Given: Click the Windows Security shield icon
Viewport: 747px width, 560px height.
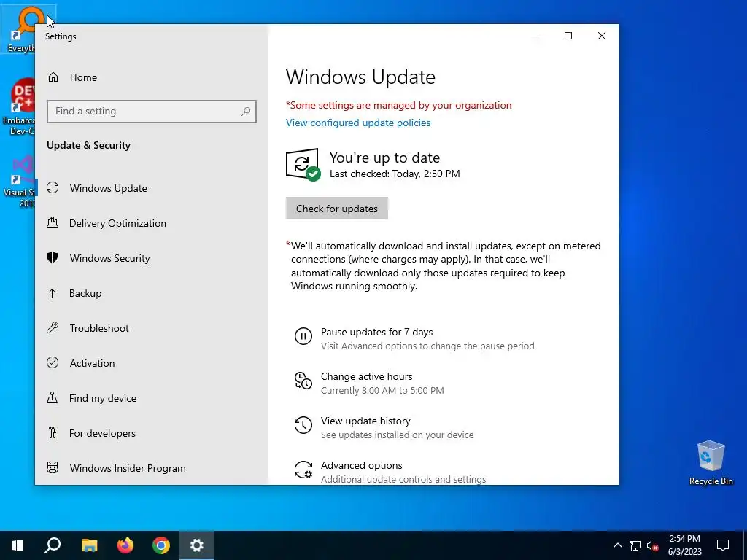Looking at the screenshot, I should 53,257.
